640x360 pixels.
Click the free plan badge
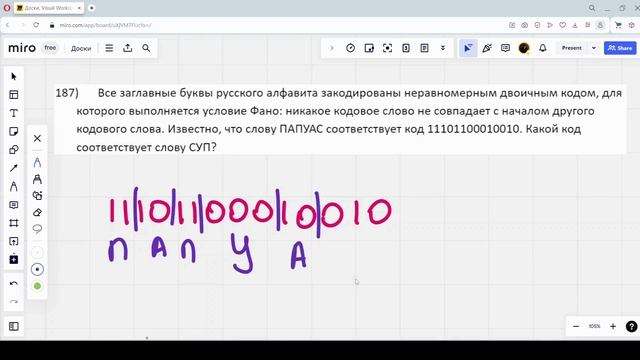tap(50, 48)
